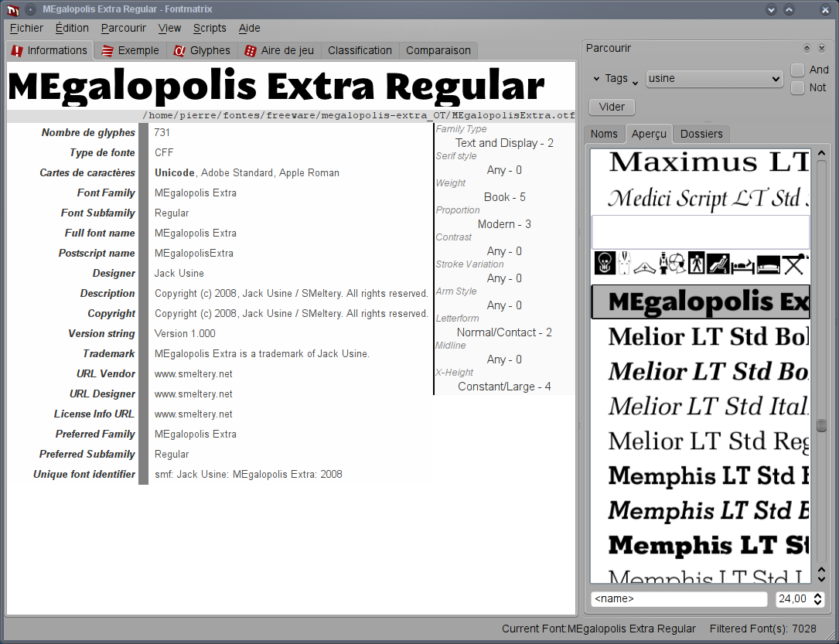Screen dimensions: 839x644
Task: Enable the Not filter checkbox
Action: (x=798, y=87)
